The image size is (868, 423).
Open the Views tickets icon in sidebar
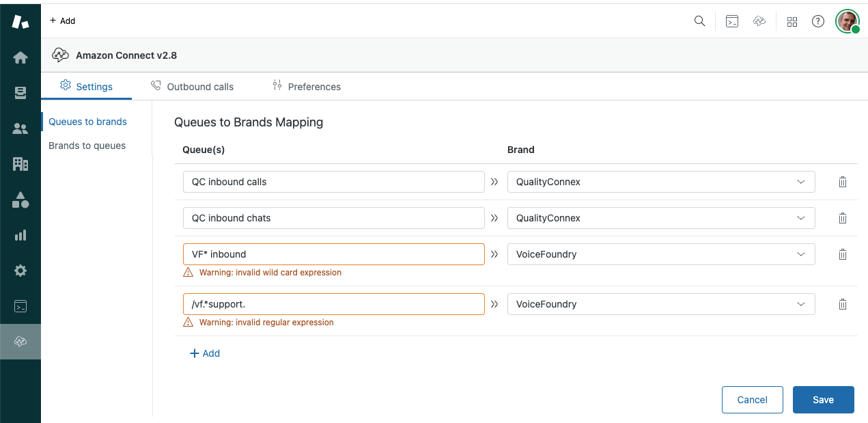(x=20, y=93)
